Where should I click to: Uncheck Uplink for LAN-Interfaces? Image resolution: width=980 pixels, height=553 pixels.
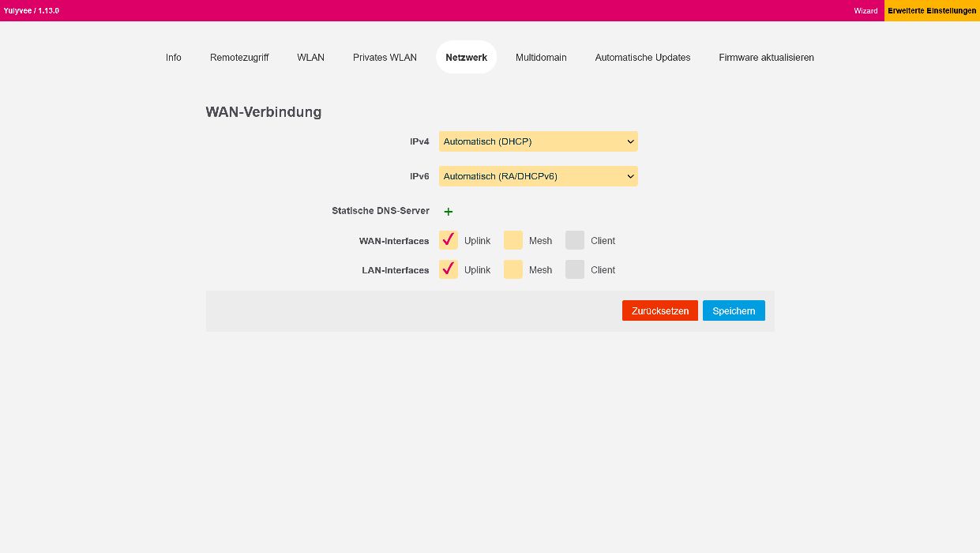(449, 269)
